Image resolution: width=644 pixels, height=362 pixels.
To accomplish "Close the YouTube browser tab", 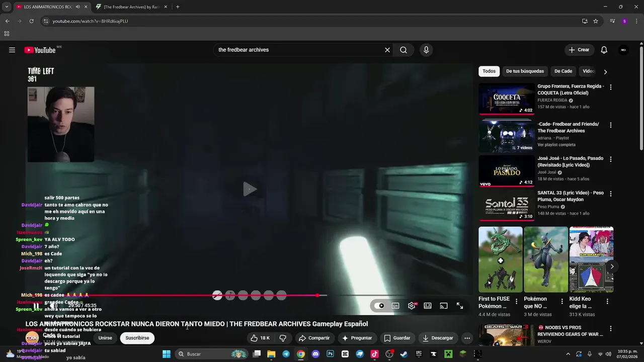I will click(x=86, y=7).
